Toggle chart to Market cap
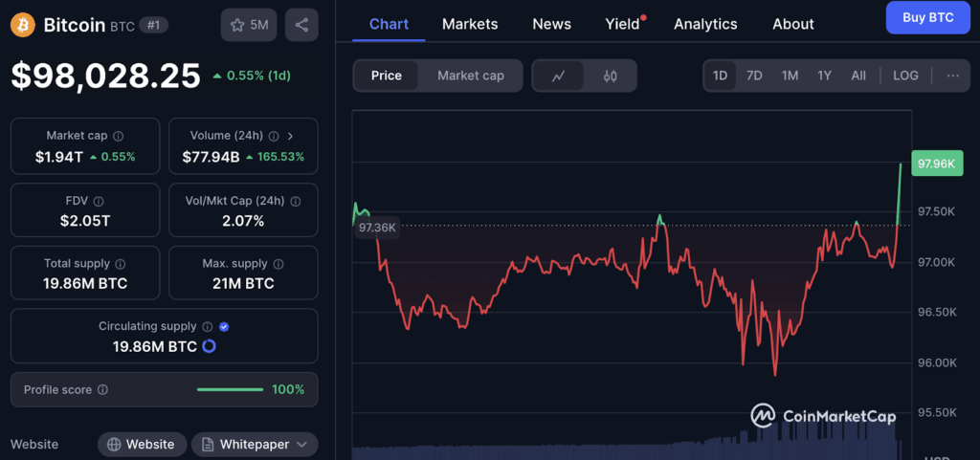The height and width of the screenshot is (460, 980). pos(470,76)
